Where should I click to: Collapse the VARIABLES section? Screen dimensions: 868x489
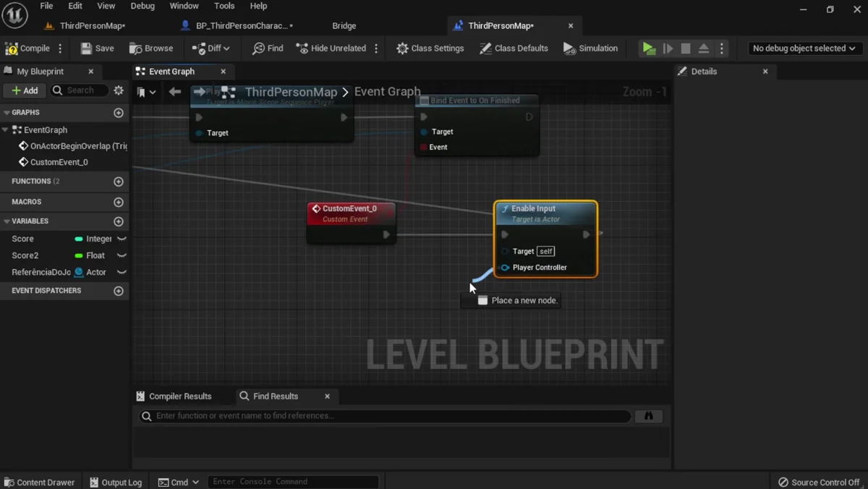click(7, 221)
